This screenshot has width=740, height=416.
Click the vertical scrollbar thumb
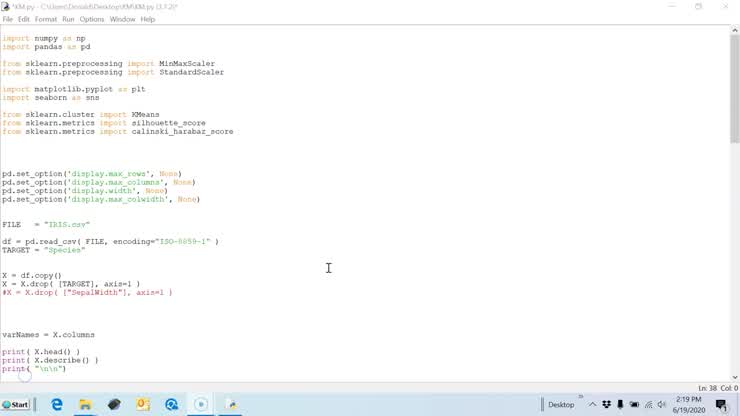[x=734, y=90]
